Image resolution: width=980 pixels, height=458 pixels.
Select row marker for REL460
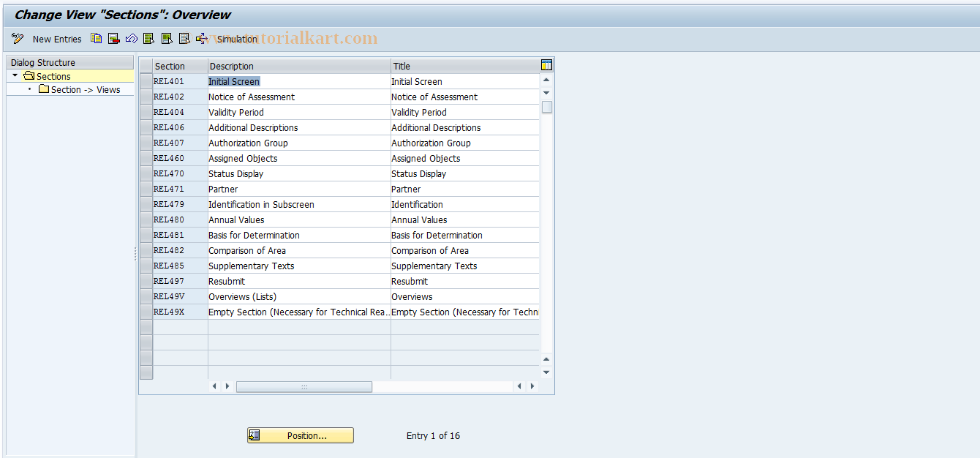pos(146,158)
